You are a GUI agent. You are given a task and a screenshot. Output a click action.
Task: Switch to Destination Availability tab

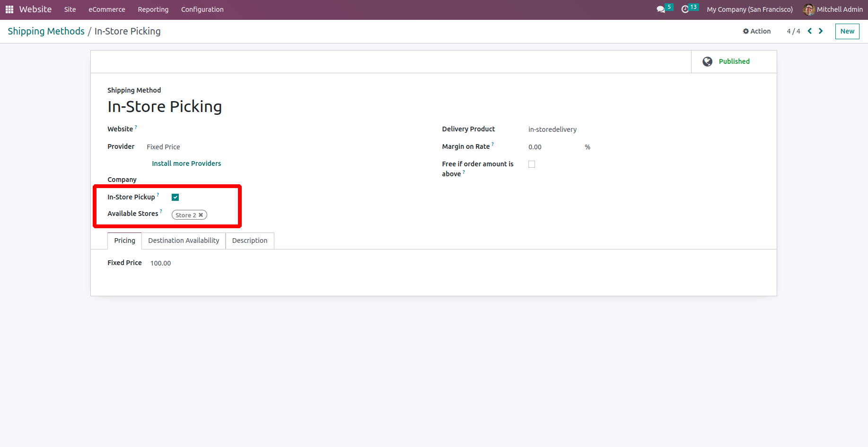(184, 241)
